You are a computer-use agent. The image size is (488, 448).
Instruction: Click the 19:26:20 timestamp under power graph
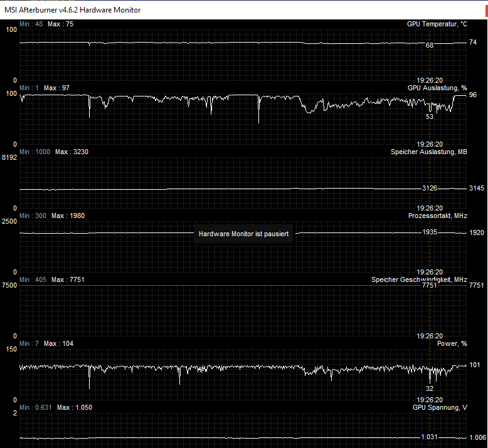[430, 400]
